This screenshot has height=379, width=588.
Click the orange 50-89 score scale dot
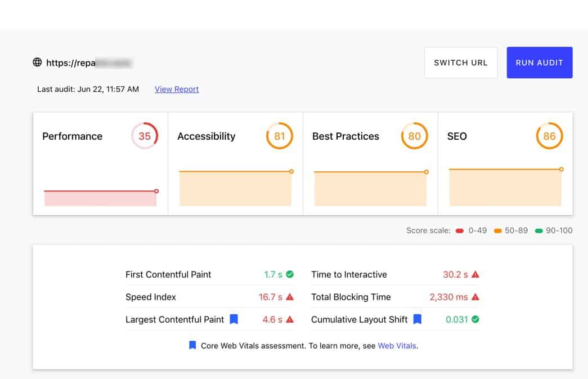tap(498, 231)
